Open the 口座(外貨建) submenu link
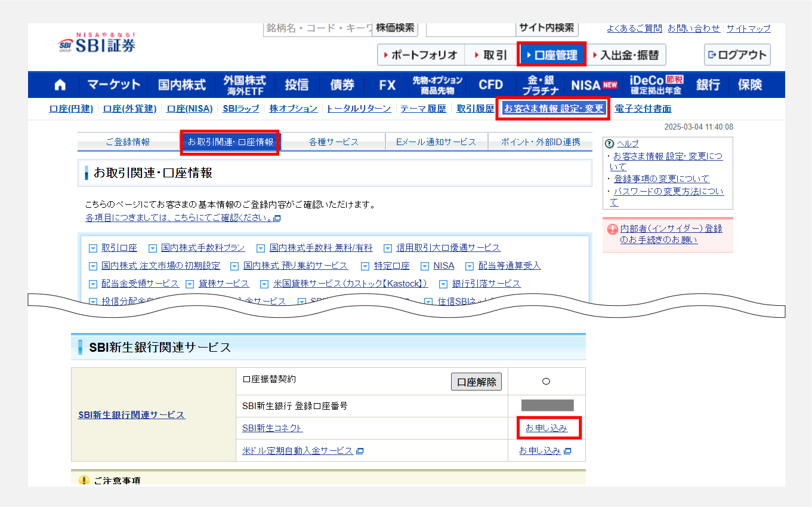 click(130, 109)
